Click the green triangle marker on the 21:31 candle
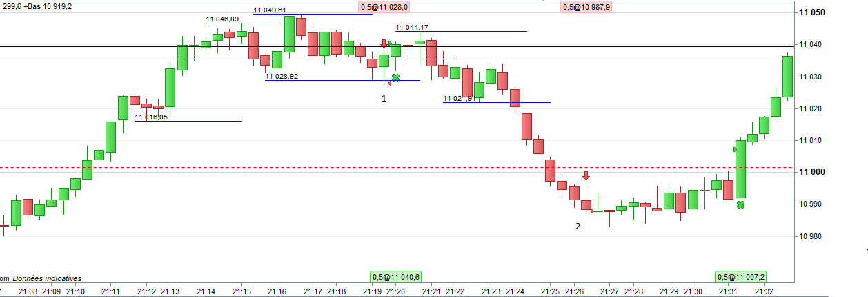Viewport: 868px width, 297px height. point(735,149)
